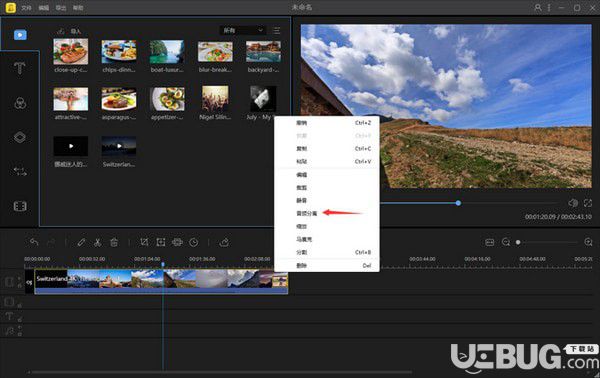The height and width of the screenshot is (378, 600).
Task: Open the 编辑 menu in menu bar
Action: pyautogui.click(x=44, y=8)
